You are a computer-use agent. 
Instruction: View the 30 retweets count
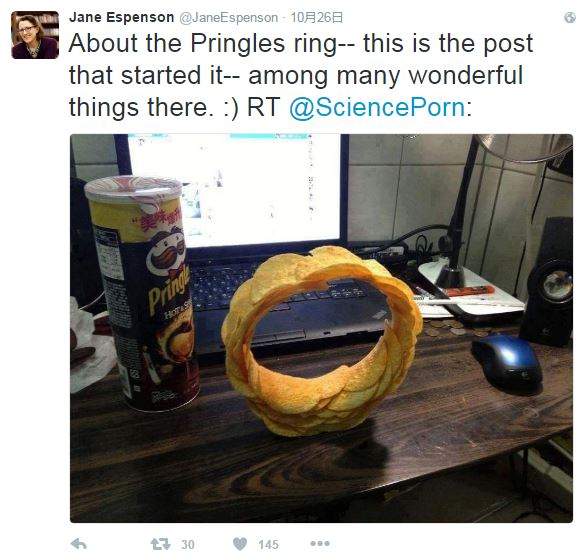tap(188, 545)
